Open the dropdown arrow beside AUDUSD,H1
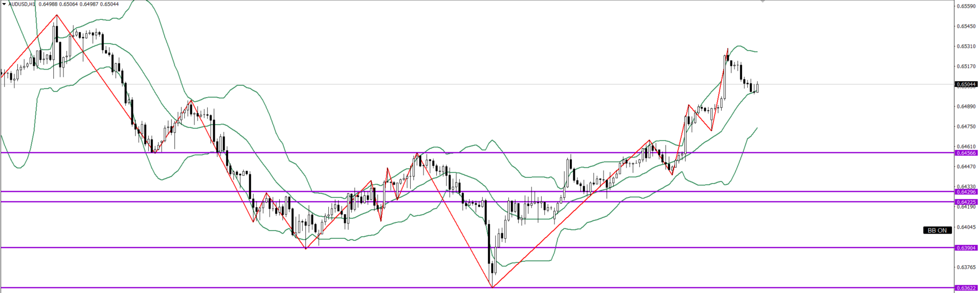This screenshot has height=293, width=980. tap(4, 4)
